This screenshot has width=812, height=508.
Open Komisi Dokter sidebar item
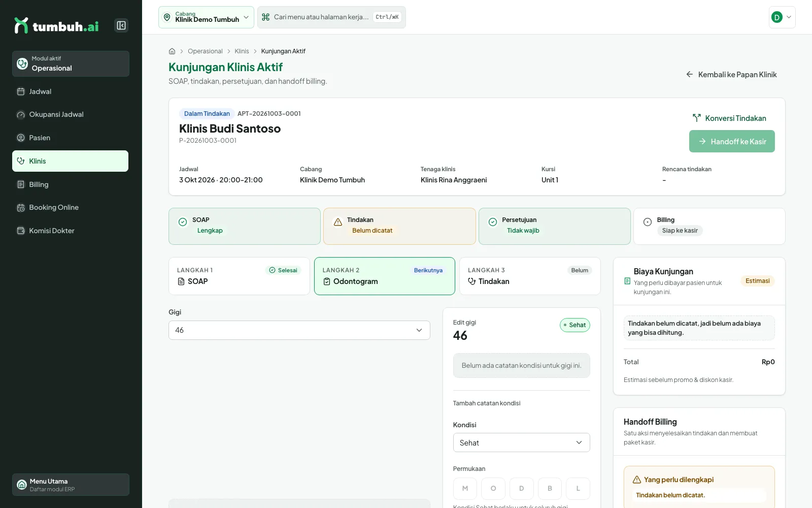click(71, 231)
